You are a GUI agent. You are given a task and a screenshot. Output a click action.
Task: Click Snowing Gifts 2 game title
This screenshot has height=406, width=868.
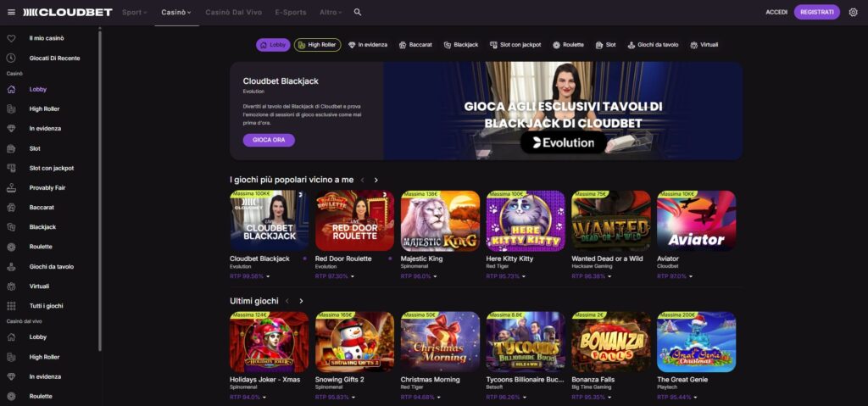(x=339, y=380)
